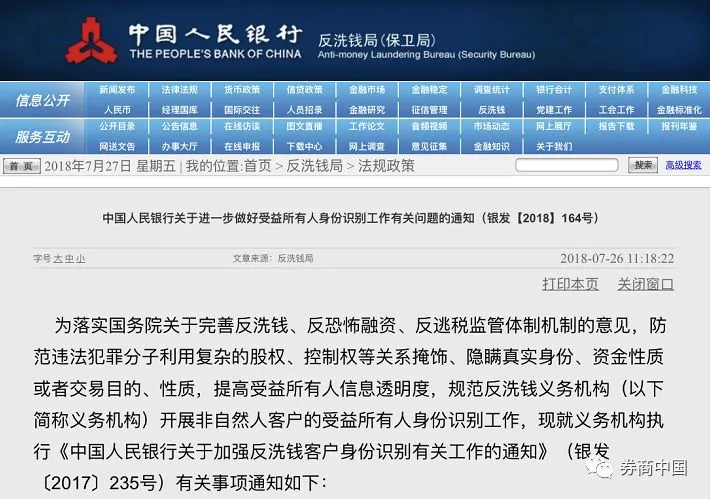
Task: Set font size to 大
Action: tap(58, 259)
